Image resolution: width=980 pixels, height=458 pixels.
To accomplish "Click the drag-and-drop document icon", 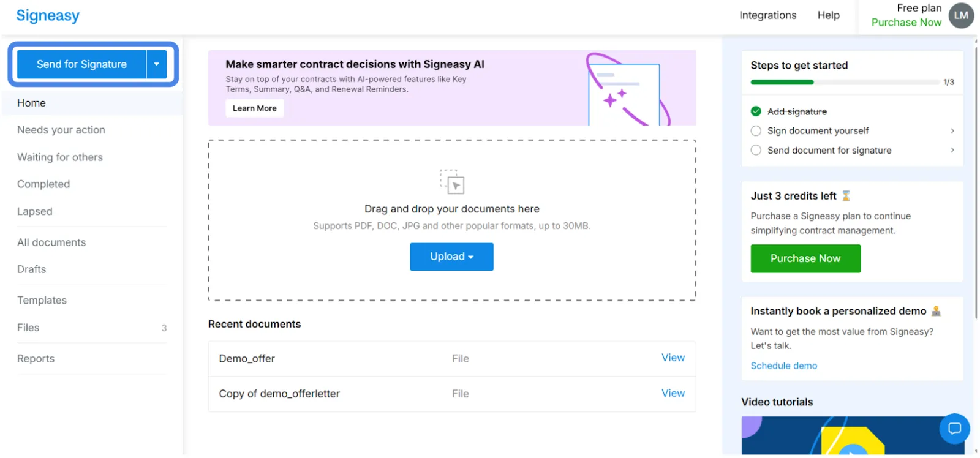I will pyautogui.click(x=452, y=182).
